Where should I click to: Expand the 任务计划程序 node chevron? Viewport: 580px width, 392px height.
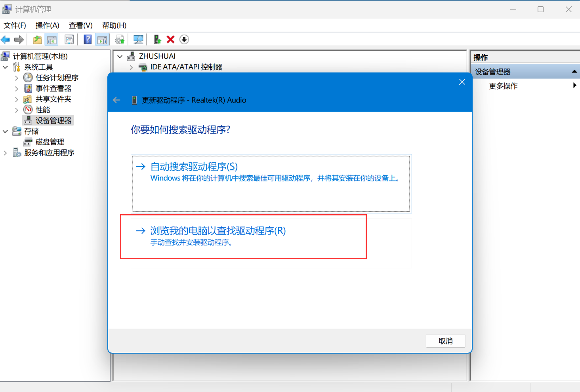(x=16, y=78)
